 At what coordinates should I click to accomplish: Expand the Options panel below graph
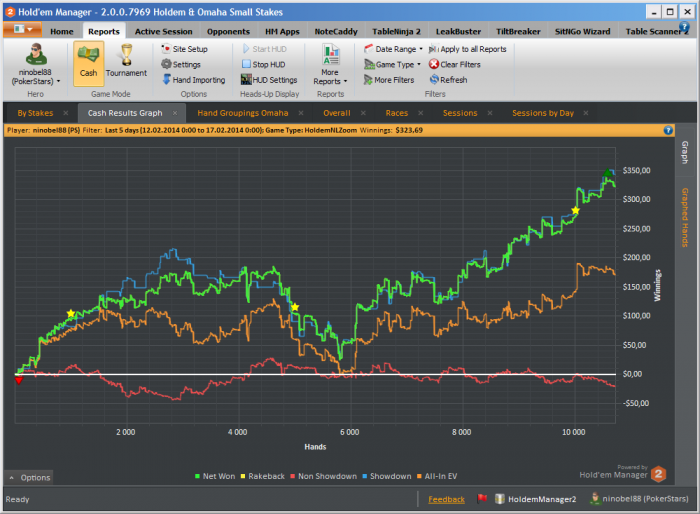coord(29,477)
